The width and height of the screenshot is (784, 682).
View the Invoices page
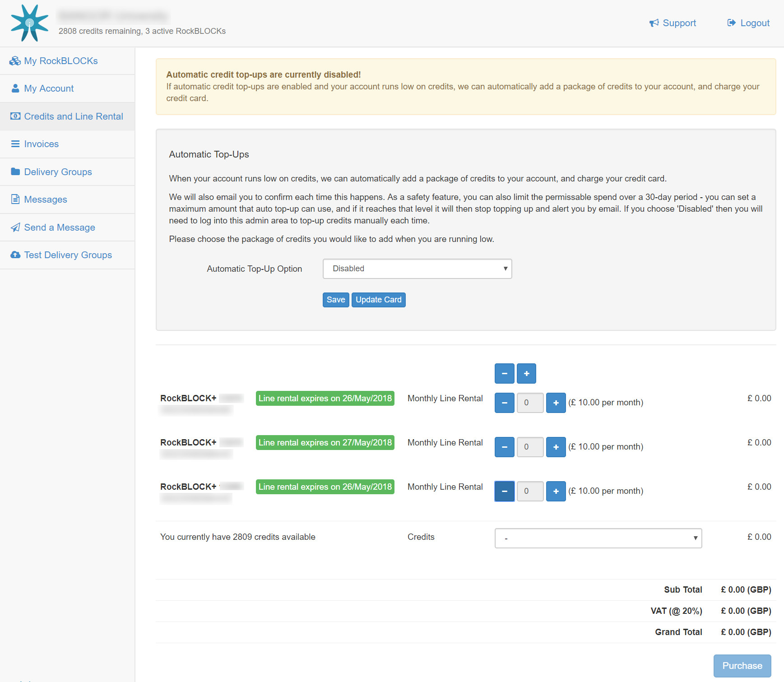pyautogui.click(x=67, y=144)
